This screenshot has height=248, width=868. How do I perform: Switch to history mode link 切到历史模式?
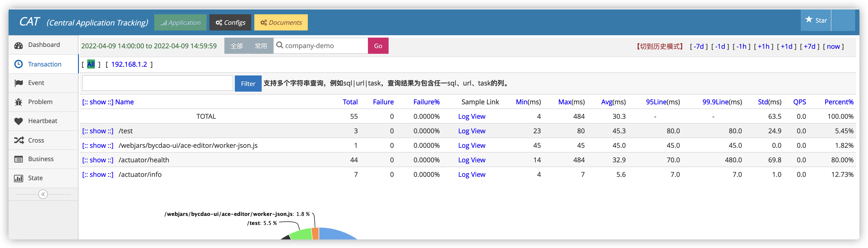[x=659, y=47]
